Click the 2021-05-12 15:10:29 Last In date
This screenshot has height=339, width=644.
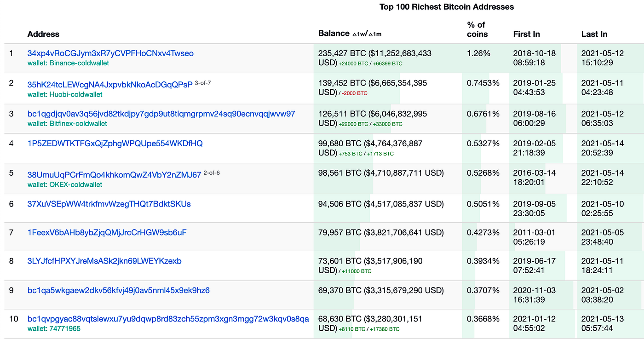603,58
